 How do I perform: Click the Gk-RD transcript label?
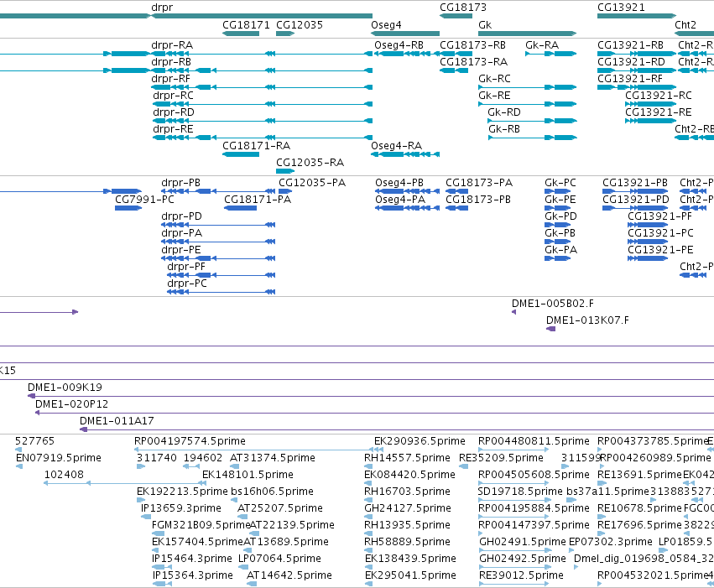click(504, 112)
